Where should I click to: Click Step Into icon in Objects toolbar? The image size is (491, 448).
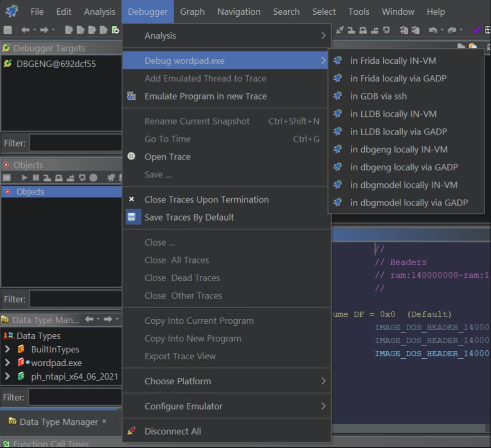click(x=47, y=177)
